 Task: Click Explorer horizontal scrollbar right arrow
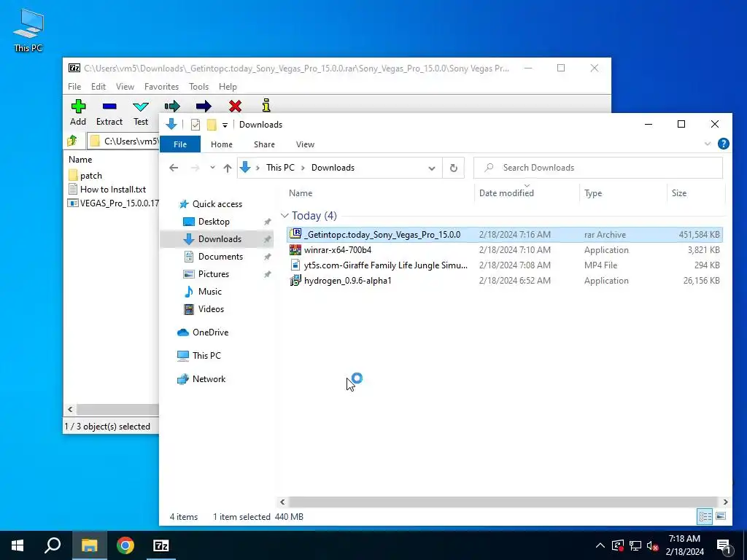tap(725, 502)
